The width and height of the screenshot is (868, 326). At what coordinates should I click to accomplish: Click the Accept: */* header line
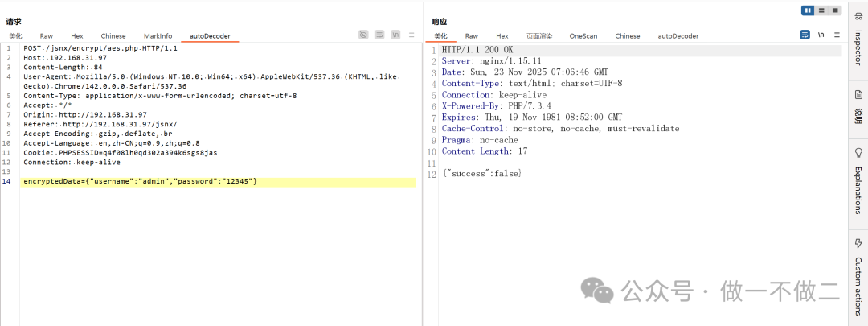47,105
